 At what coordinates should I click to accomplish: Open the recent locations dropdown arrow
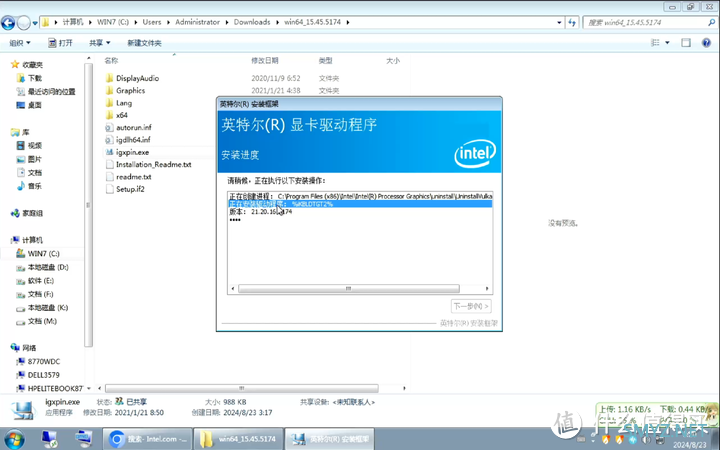35,23
